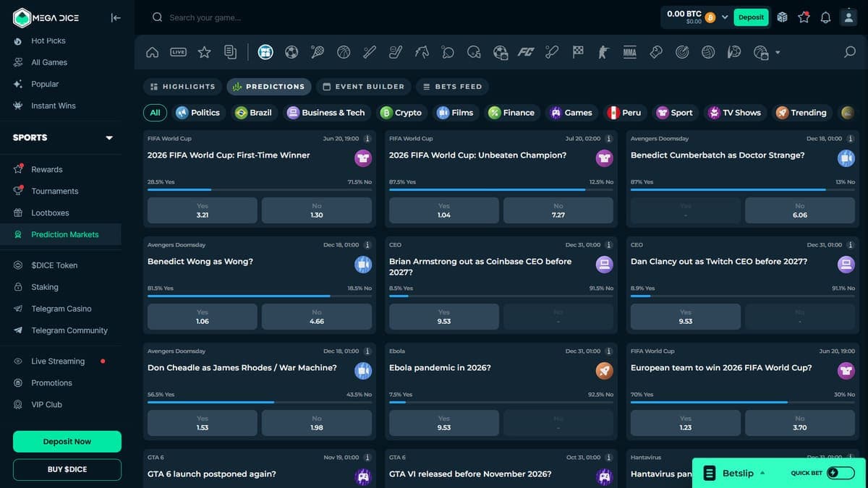Screen dimensions: 868x488
Task: Collapse the sidebar with the arrow icon
Action: click(116, 17)
